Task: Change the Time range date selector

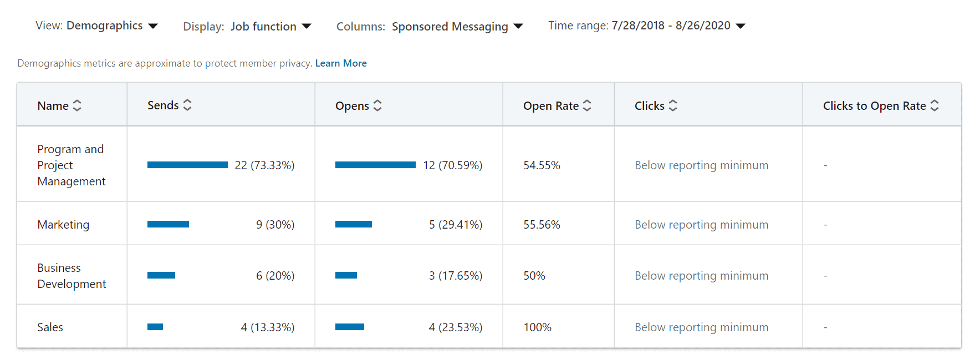Action: [x=647, y=26]
